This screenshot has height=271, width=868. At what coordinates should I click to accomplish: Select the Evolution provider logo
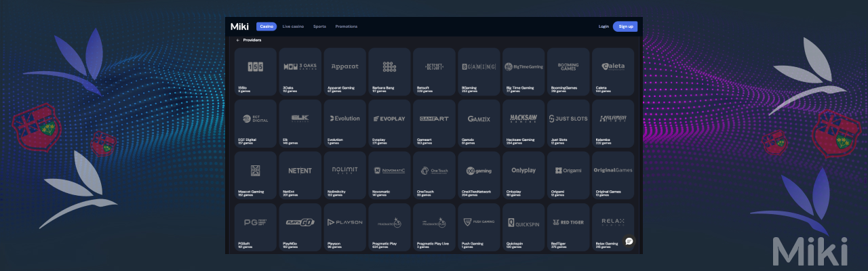click(344, 119)
